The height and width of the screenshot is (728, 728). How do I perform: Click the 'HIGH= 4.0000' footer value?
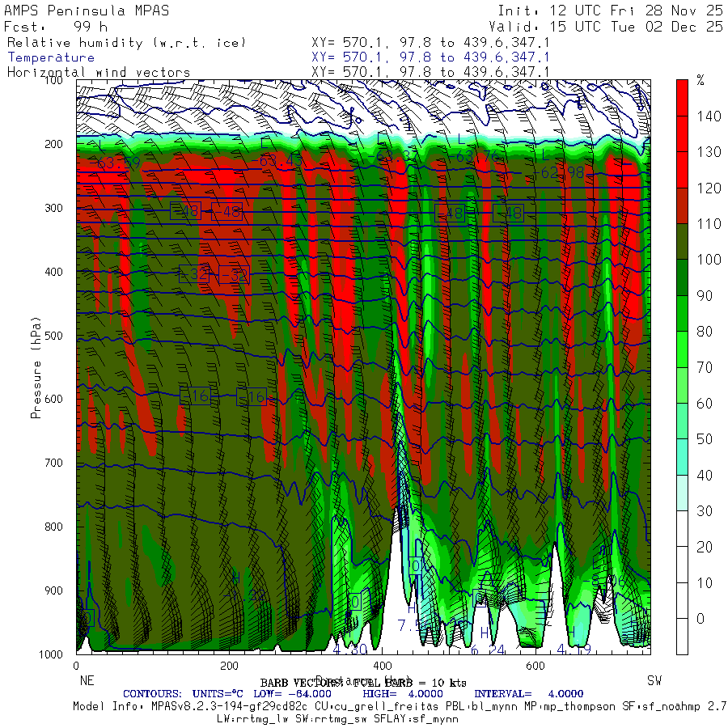point(403,694)
